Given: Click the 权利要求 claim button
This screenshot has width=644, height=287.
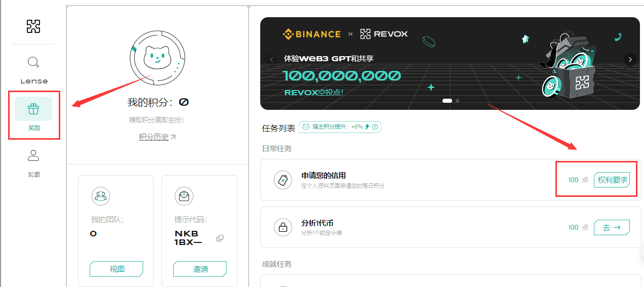Looking at the screenshot, I should (x=612, y=180).
